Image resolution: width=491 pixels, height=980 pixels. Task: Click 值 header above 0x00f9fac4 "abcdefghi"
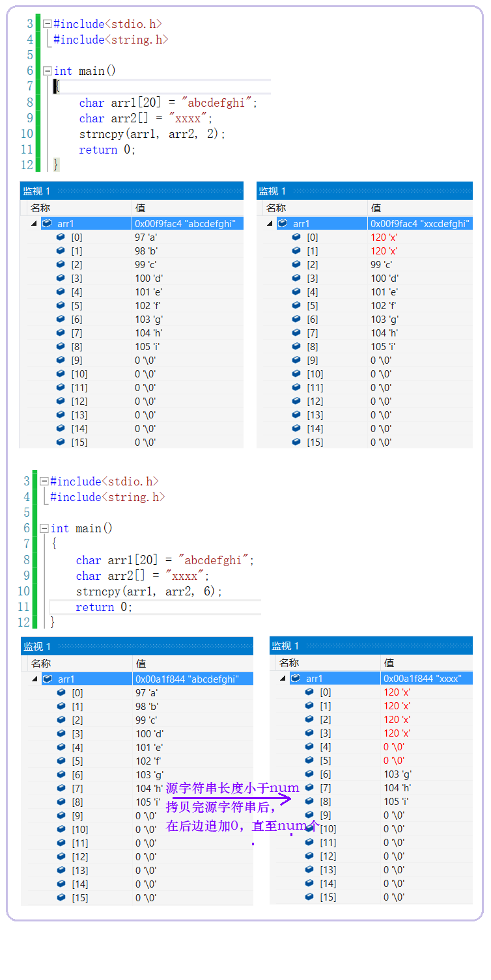click(140, 208)
